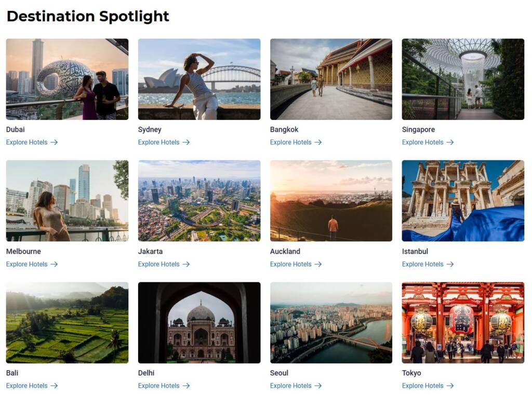Click the arrow icon under Singapore
532x398 pixels.
450,142
